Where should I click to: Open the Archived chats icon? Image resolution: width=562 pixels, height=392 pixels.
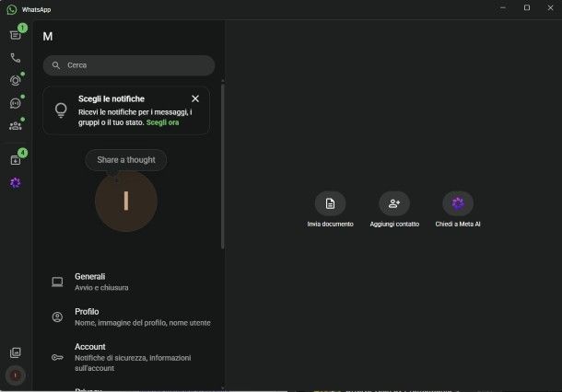(x=16, y=160)
